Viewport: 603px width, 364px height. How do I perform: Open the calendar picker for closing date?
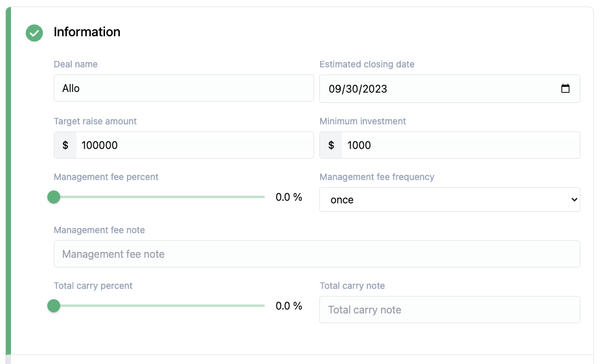565,89
